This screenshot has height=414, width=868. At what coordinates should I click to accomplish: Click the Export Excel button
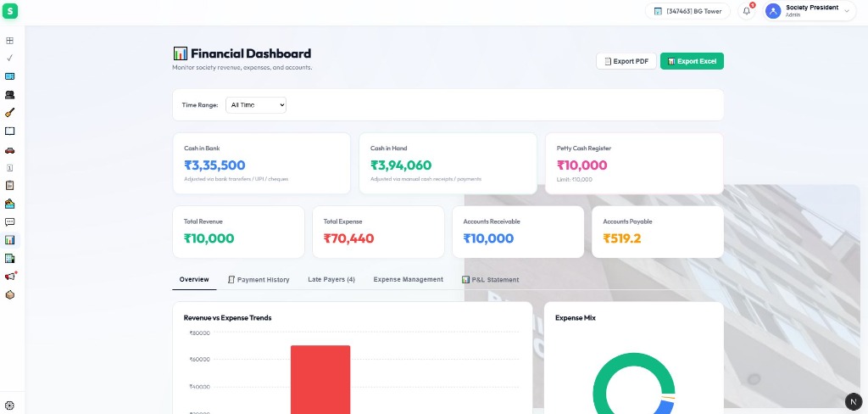point(692,61)
